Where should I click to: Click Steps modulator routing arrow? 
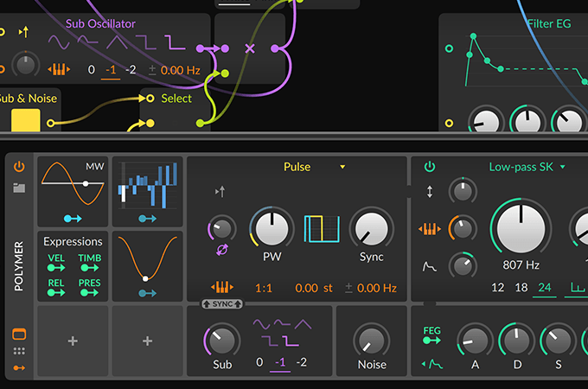tap(147, 219)
